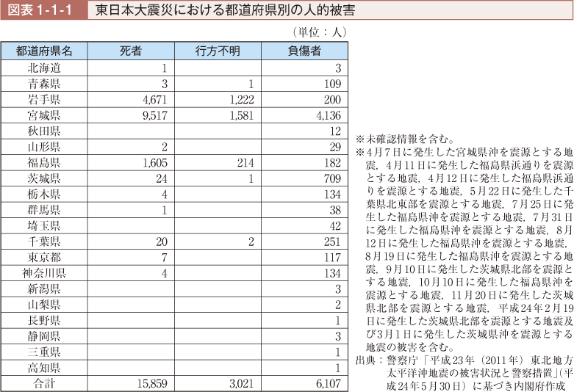Click the 1,581 missing value for 宮城県
The height and width of the screenshot is (392, 574).
(242, 115)
